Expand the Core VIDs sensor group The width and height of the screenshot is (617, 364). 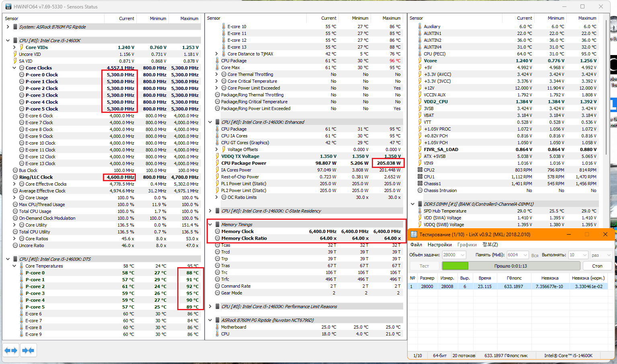(x=14, y=47)
